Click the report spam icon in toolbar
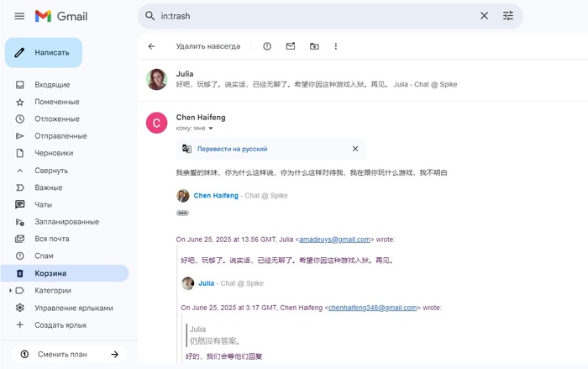The image size is (588, 369). tap(267, 46)
